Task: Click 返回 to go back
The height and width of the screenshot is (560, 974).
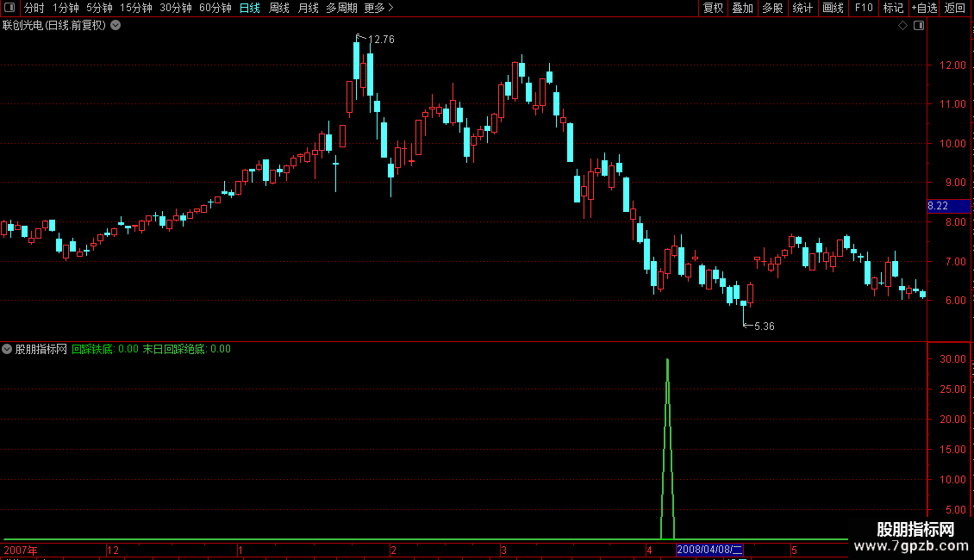Action: [x=955, y=8]
